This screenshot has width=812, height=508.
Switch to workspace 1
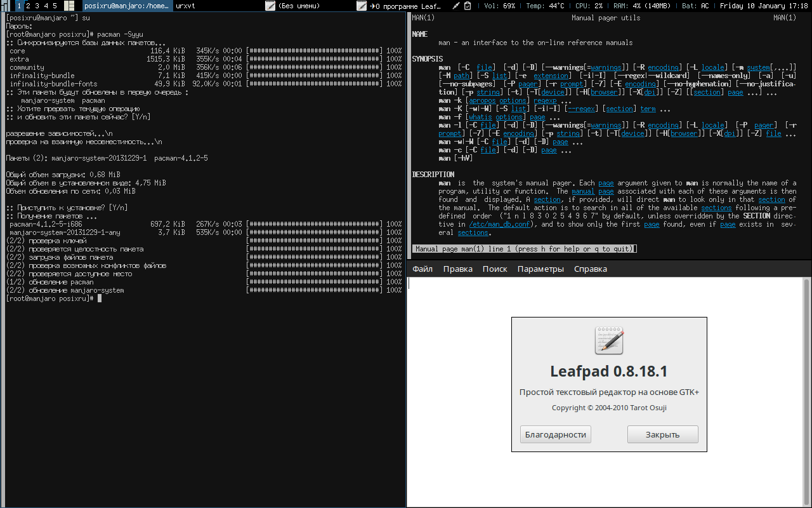[19, 6]
